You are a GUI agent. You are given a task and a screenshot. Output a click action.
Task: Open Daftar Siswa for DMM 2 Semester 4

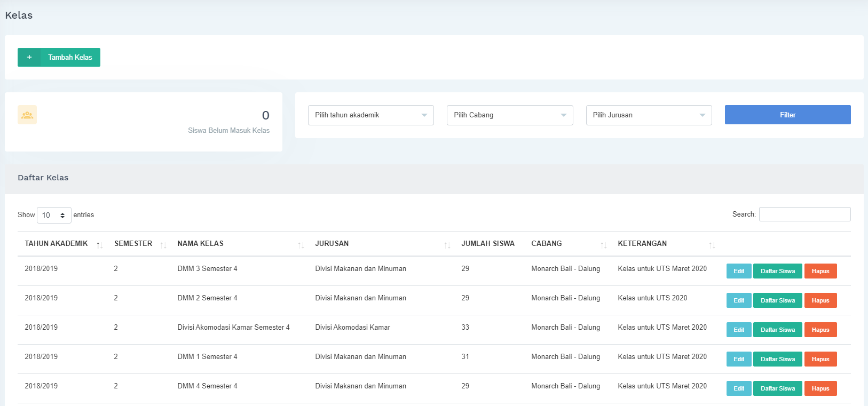(777, 300)
